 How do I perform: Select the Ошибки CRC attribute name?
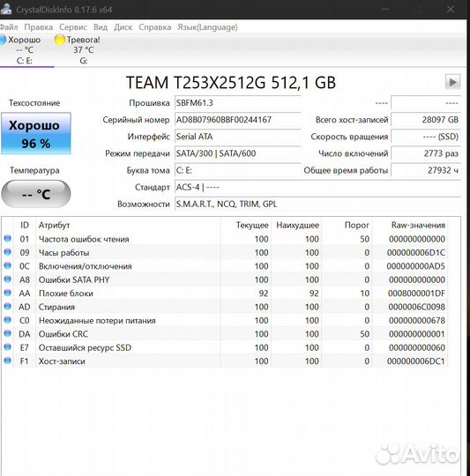[63, 334]
